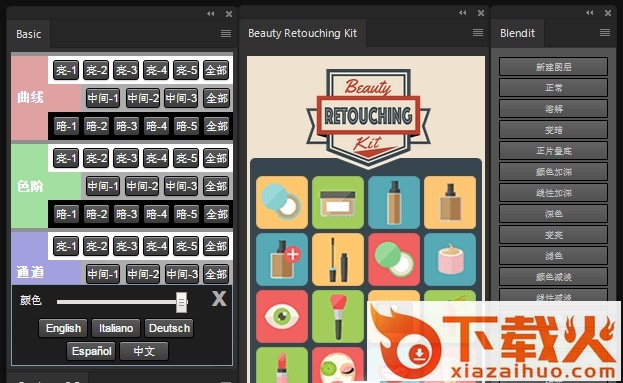The width and height of the screenshot is (623, 383).
Task: Open the Basic panel hamburger menu
Action: 226,34
